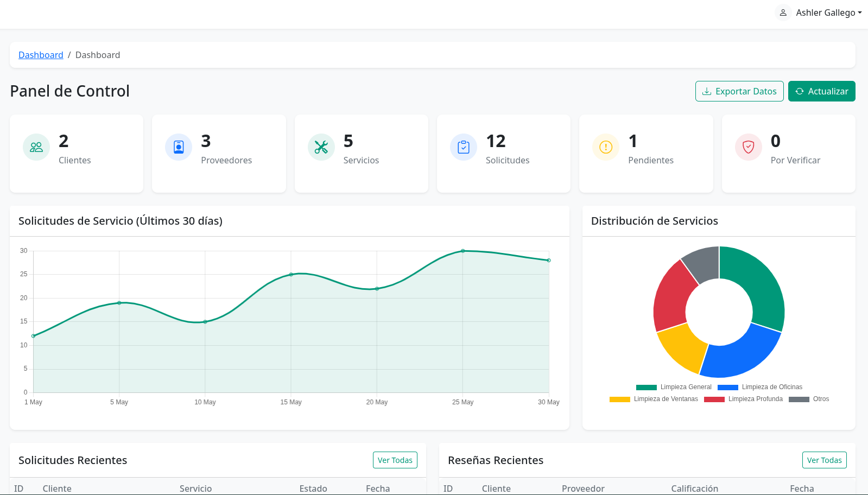Toggle Limpieza Profunda legend swatch
Screen dimensions: 868x495
click(x=714, y=399)
